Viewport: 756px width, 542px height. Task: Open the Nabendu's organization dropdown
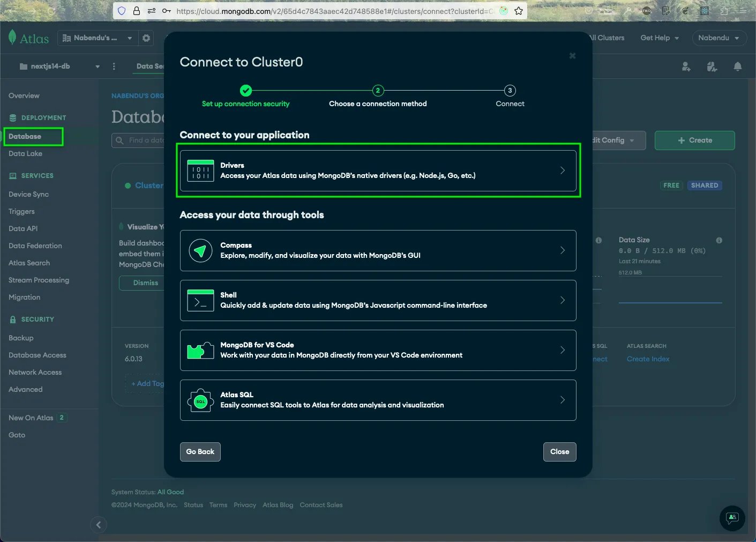(97, 38)
